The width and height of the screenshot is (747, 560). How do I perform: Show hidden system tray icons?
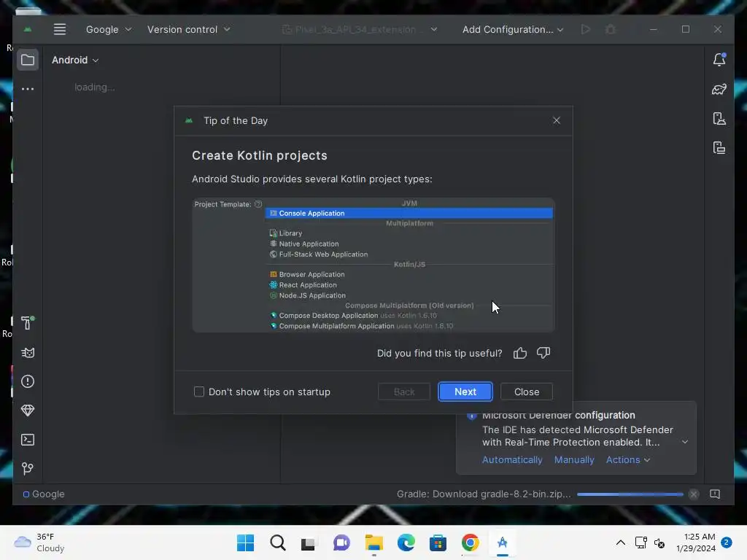coord(621,542)
